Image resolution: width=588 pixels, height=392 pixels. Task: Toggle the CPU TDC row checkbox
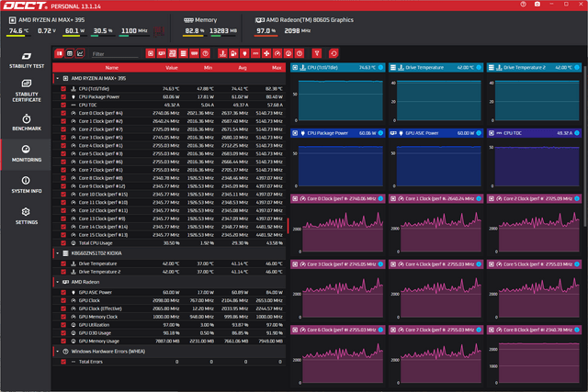tap(63, 105)
